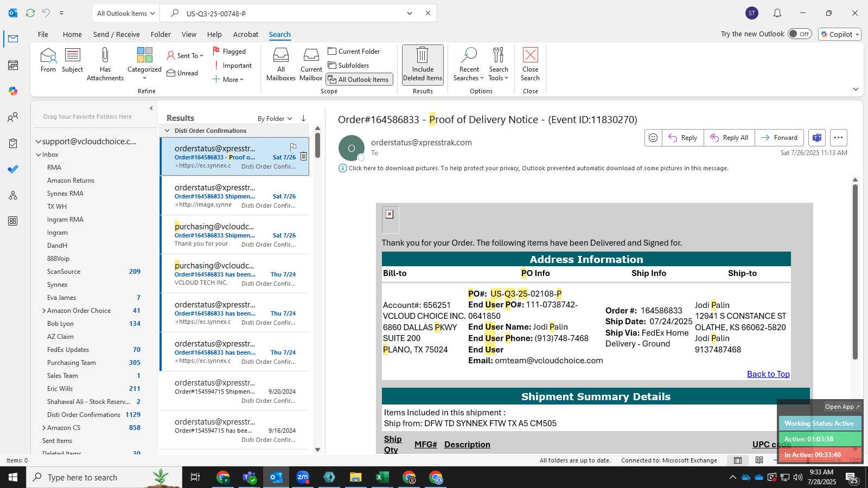This screenshot has height=488, width=868.
Task: Filter search results by Flagged
Action: [229, 52]
